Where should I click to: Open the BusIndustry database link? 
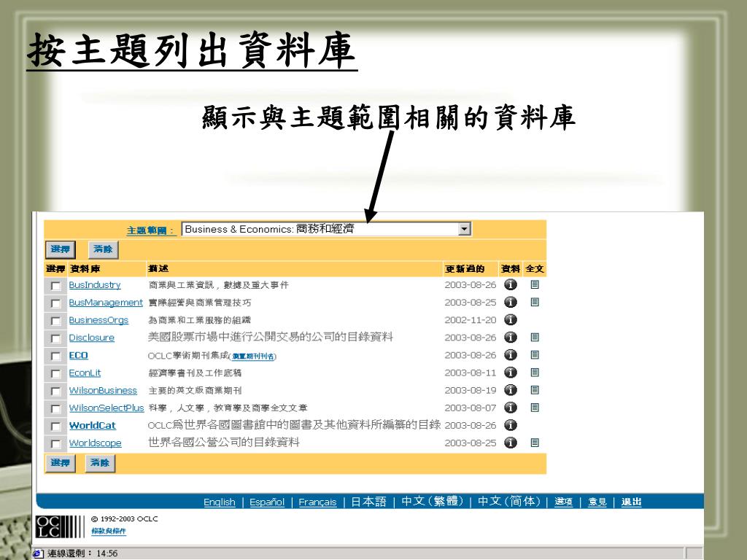pos(94,285)
